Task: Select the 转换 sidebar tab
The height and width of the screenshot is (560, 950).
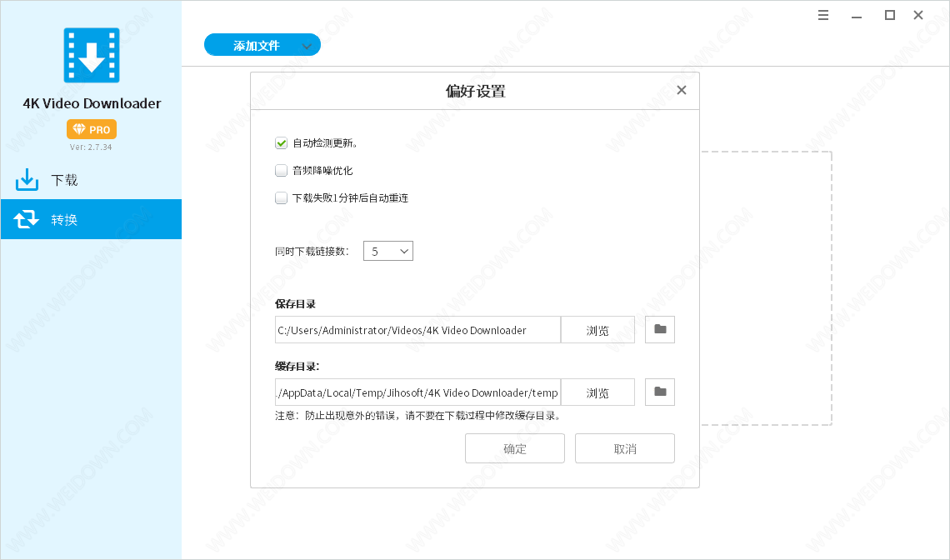Action: [x=91, y=219]
